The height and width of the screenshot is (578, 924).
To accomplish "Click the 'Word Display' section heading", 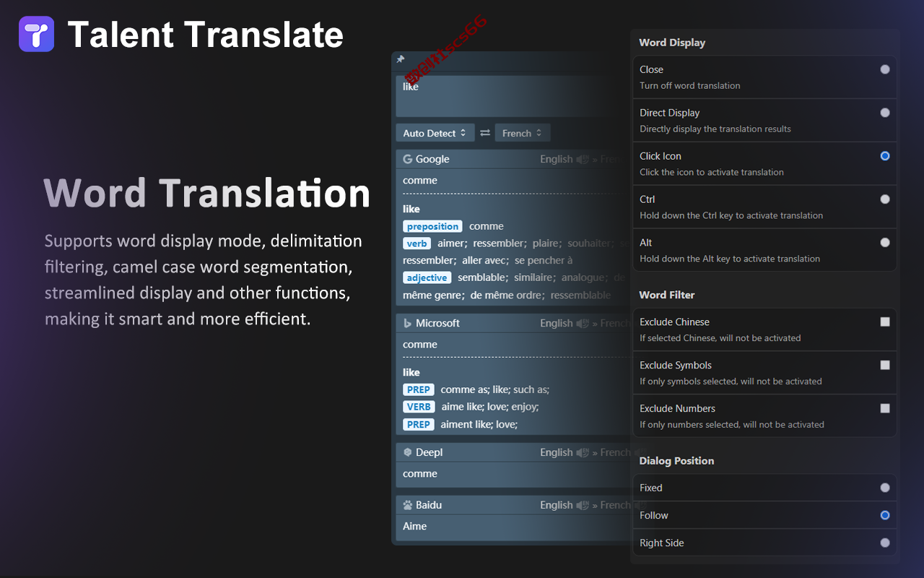I will click(x=672, y=43).
